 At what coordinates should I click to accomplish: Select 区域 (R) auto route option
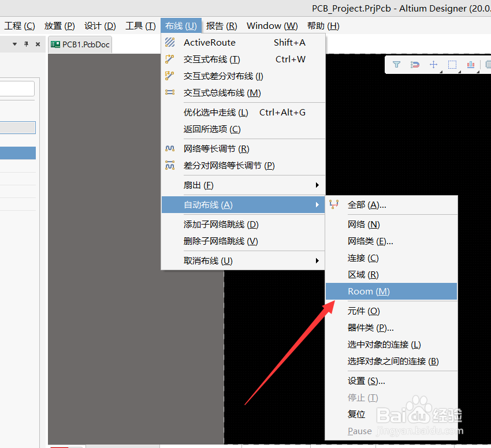(x=392, y=275)
